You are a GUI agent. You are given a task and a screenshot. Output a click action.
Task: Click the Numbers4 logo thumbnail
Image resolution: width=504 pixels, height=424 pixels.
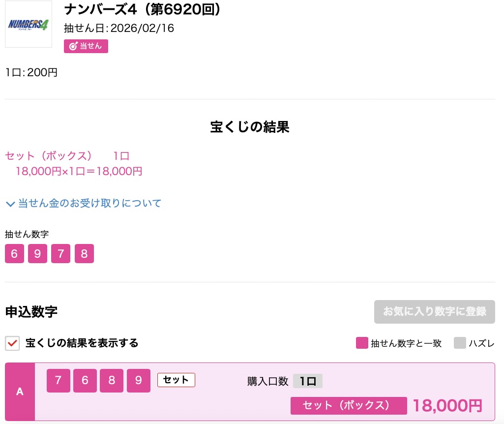(x=29, y=25)
